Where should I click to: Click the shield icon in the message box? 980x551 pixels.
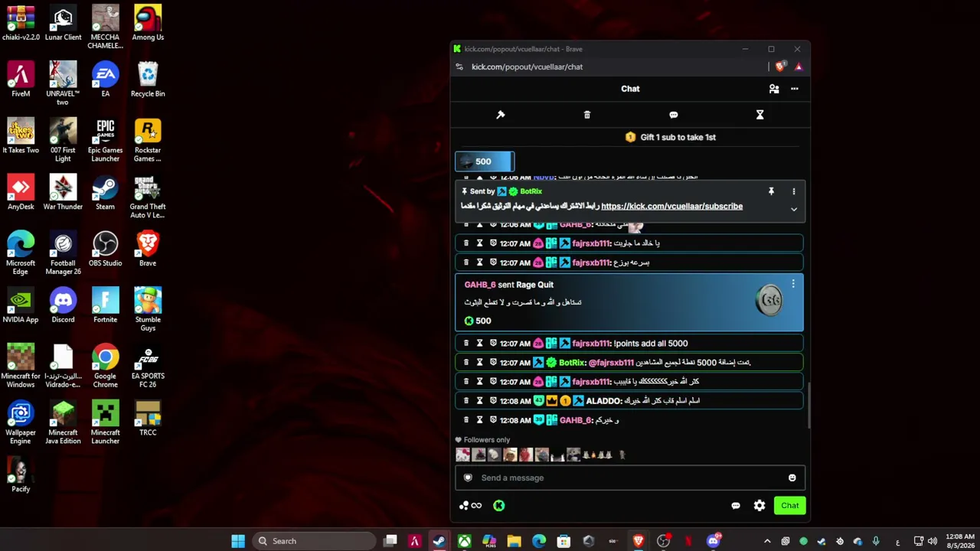coord(468,478)
